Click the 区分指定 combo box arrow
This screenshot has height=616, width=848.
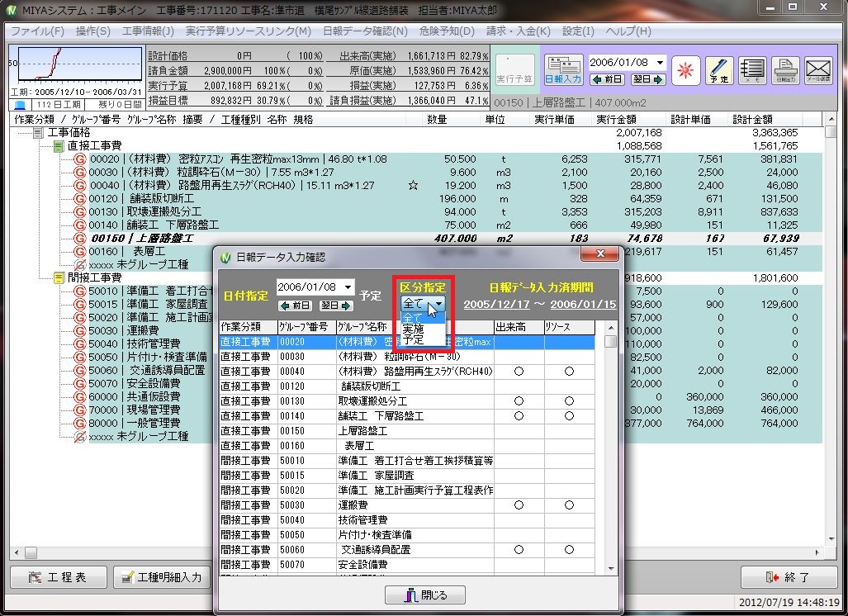438,303
